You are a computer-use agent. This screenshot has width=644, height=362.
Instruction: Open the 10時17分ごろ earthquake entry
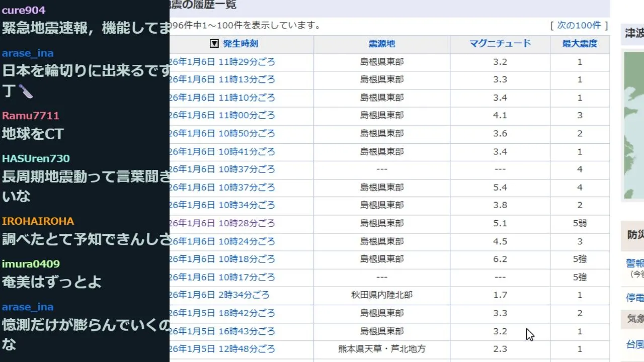[x=222, y=277]
